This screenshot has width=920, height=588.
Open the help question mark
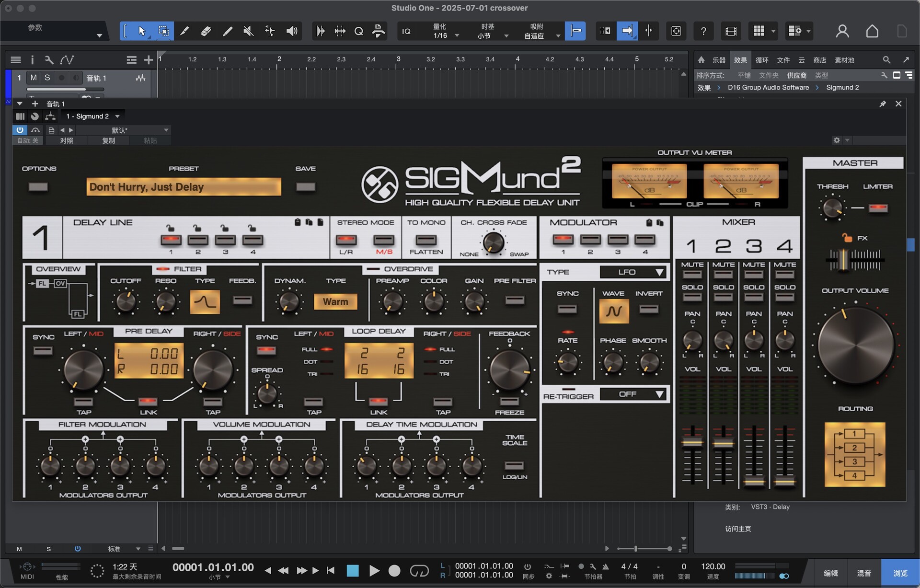click(x=703, y=32)
